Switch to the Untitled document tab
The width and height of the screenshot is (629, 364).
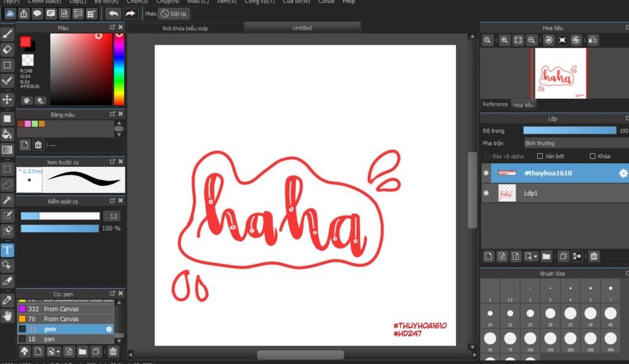tap(302, 28)
